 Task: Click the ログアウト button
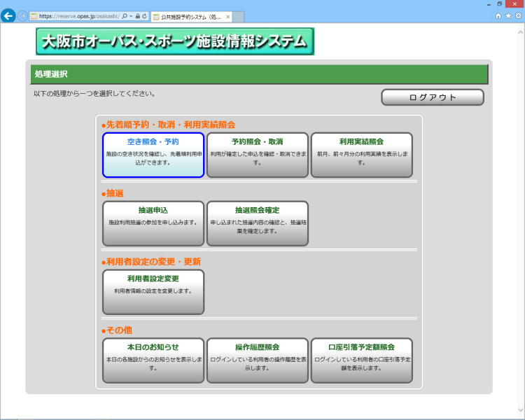433,97
